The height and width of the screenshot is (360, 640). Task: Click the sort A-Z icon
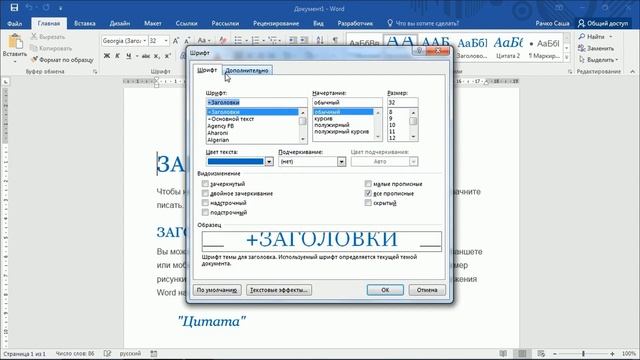320,40
